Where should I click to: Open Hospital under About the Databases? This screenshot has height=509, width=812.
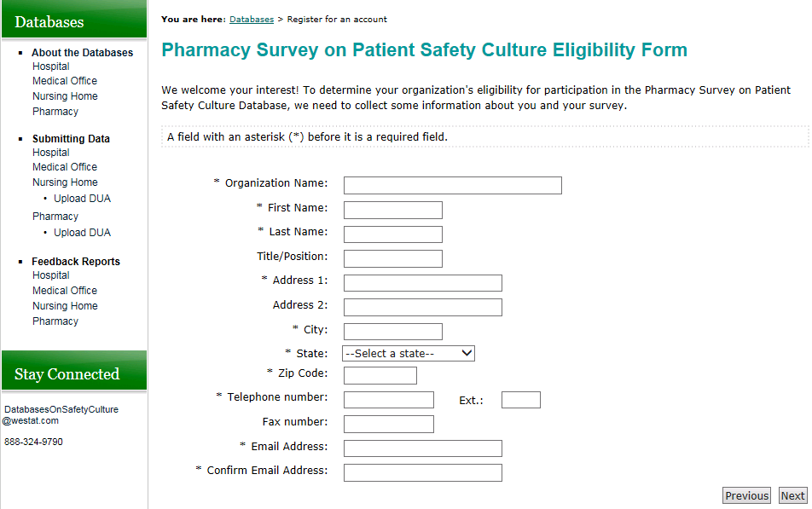[x=51, y=67]
